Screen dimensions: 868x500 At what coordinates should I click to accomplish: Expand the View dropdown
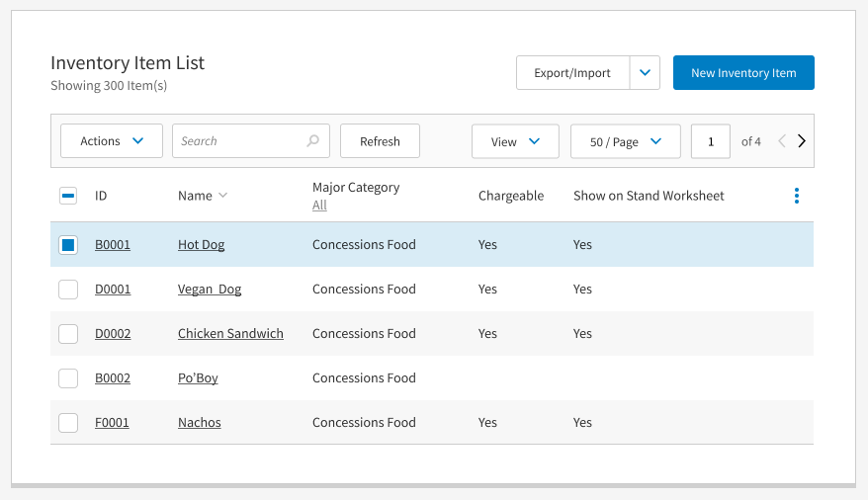point(515,141)
